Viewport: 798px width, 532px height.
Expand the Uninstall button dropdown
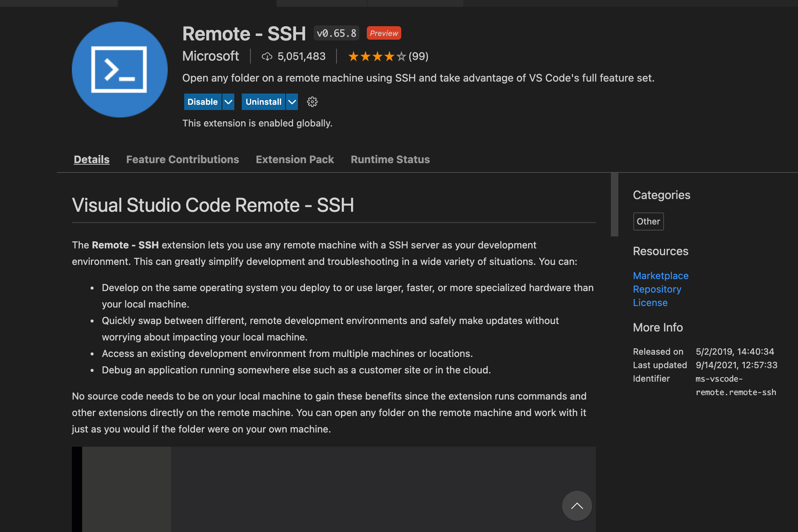[x=292, y=101]
